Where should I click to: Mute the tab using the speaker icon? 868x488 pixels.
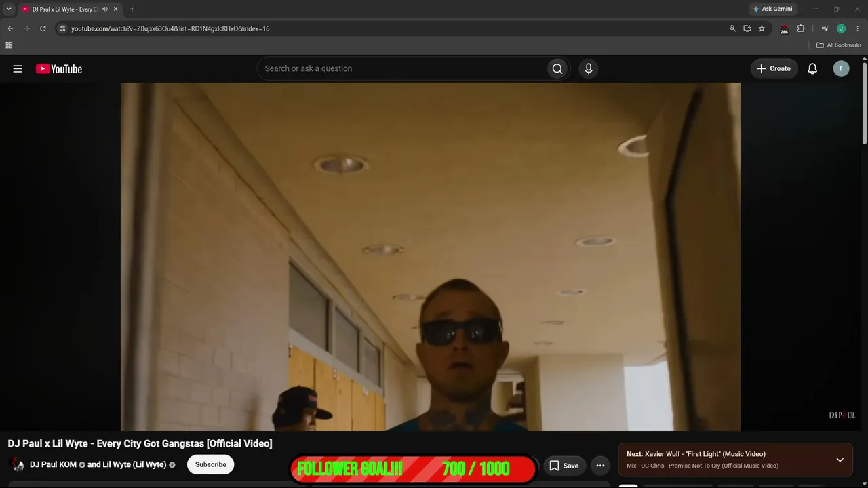(x=104, y=9)
